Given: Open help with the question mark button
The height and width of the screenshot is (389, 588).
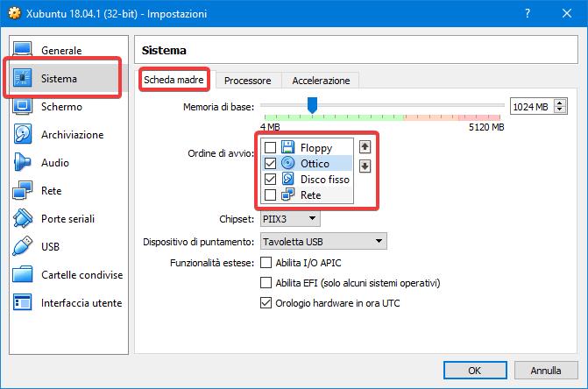Looking at the screenshot, I should click(528, 13).
